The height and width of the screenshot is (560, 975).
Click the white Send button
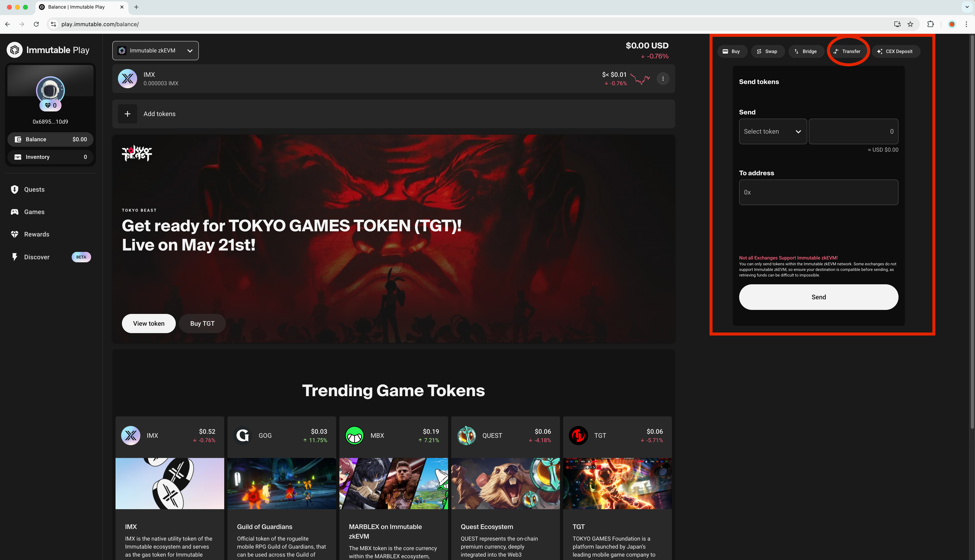pyautogui.click(x=818, y=297)
